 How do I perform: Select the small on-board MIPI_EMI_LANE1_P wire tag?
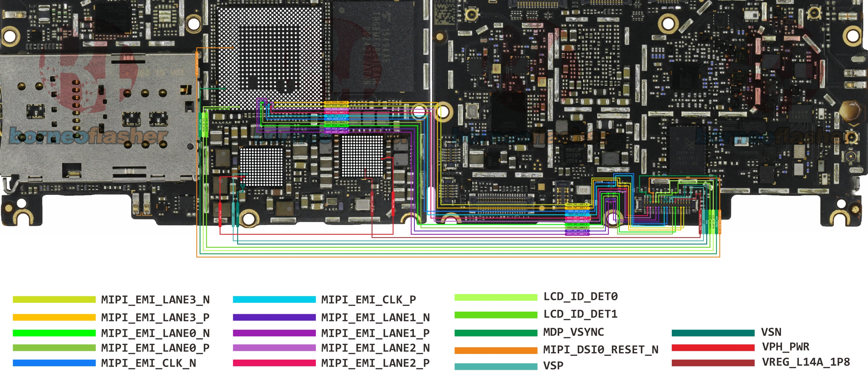578,234
